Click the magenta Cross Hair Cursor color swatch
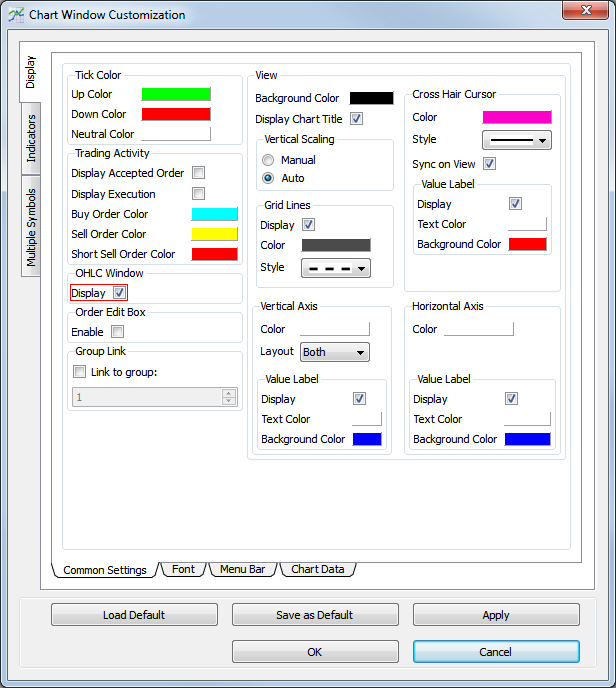This screenshot has width=616, height=688. point(516,117)
